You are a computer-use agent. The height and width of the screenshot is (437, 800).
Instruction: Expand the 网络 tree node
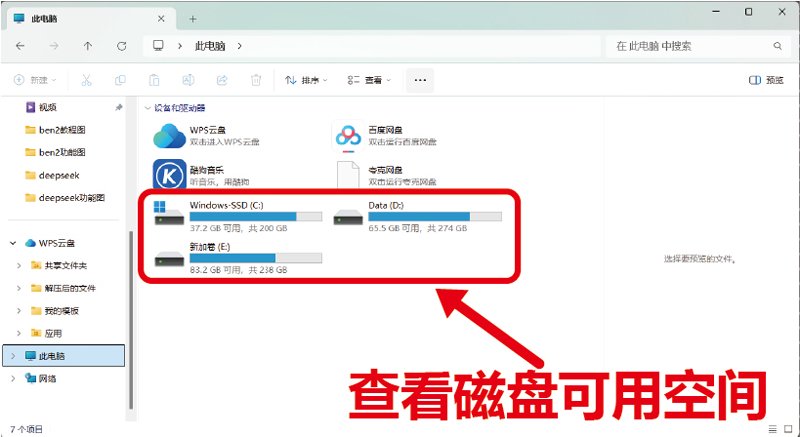coord(12,378)
